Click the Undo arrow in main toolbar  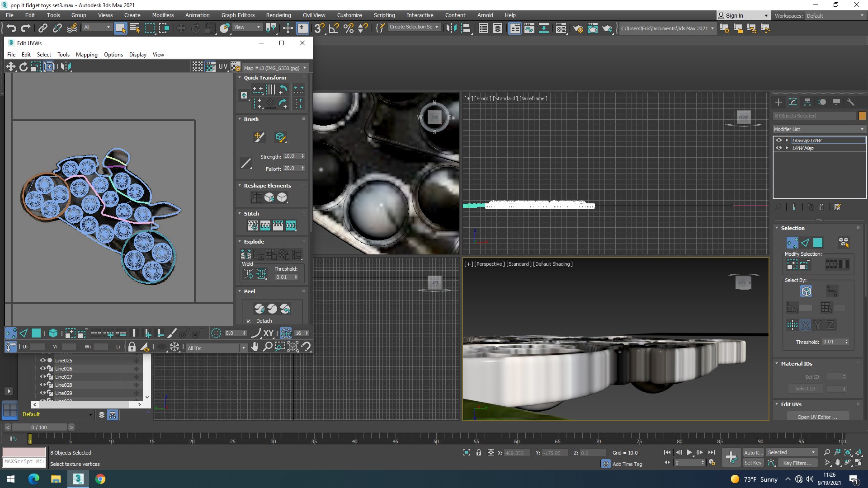(11, 28)
